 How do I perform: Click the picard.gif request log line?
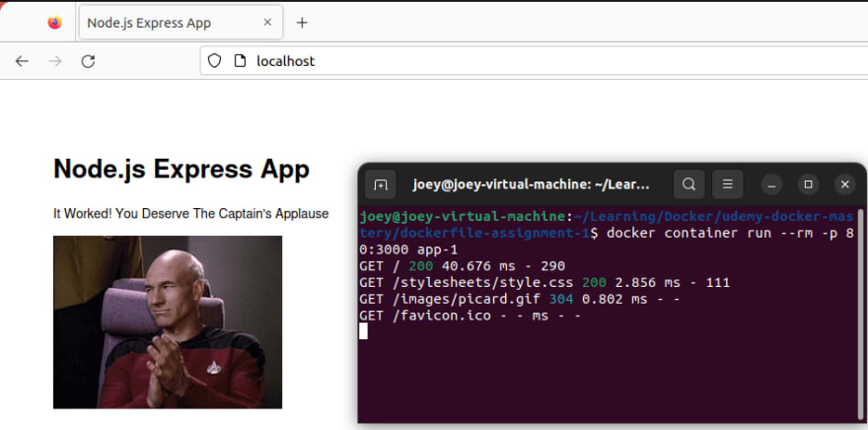click(520, 300)
